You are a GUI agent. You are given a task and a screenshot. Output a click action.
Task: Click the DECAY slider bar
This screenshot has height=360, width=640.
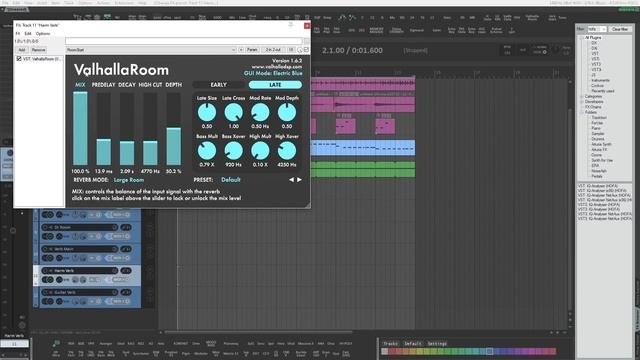[127, 129]
